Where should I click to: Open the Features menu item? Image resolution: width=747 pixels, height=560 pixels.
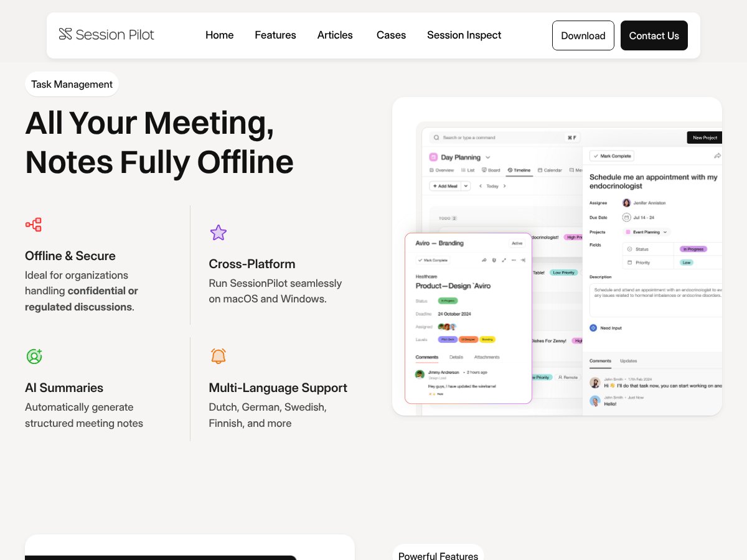coord(275,35)
